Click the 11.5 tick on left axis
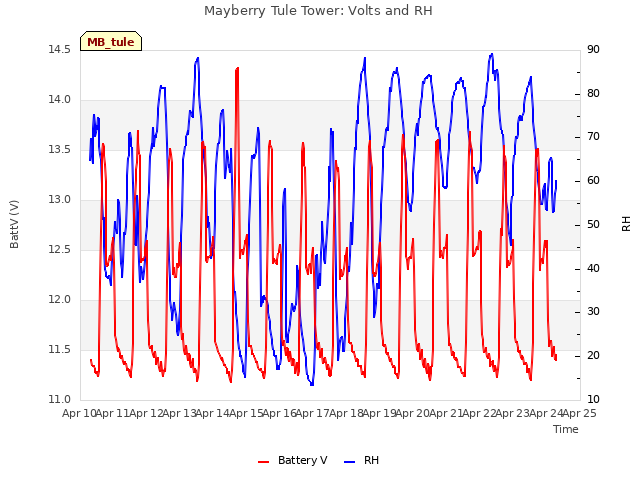 click(60, 349)
